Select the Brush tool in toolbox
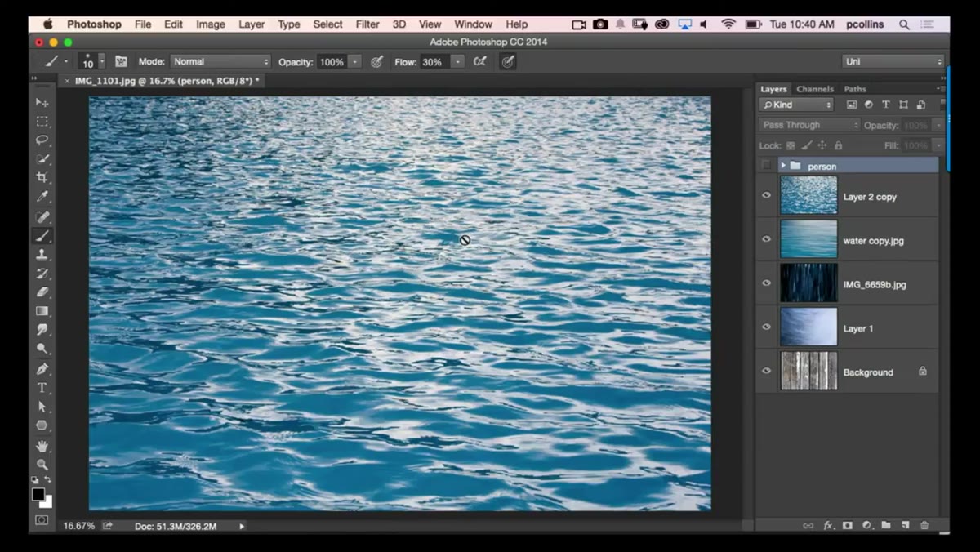This screenshot has width=980, height=552. tap(42, 236)
